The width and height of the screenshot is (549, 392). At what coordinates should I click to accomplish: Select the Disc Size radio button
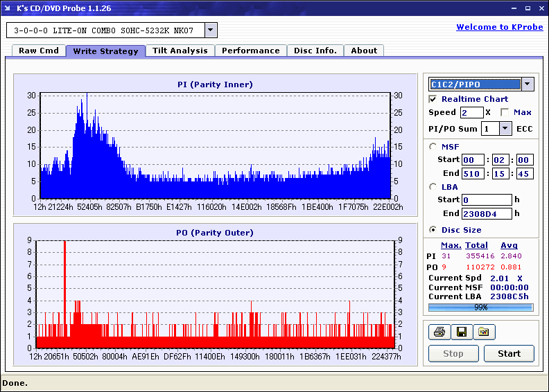[x=433, y=230]
